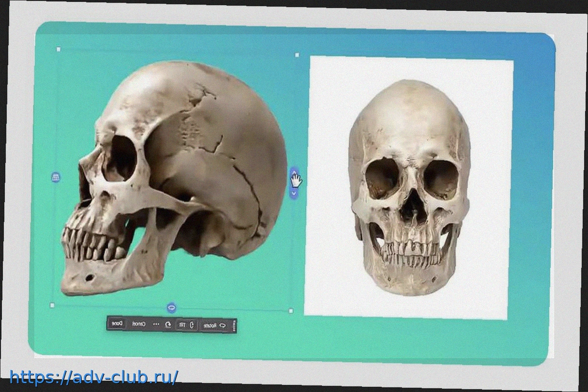The image size is (588, 392).
Task: Grab the dotted drag grip on the toolbar
Action: [234, 326]
